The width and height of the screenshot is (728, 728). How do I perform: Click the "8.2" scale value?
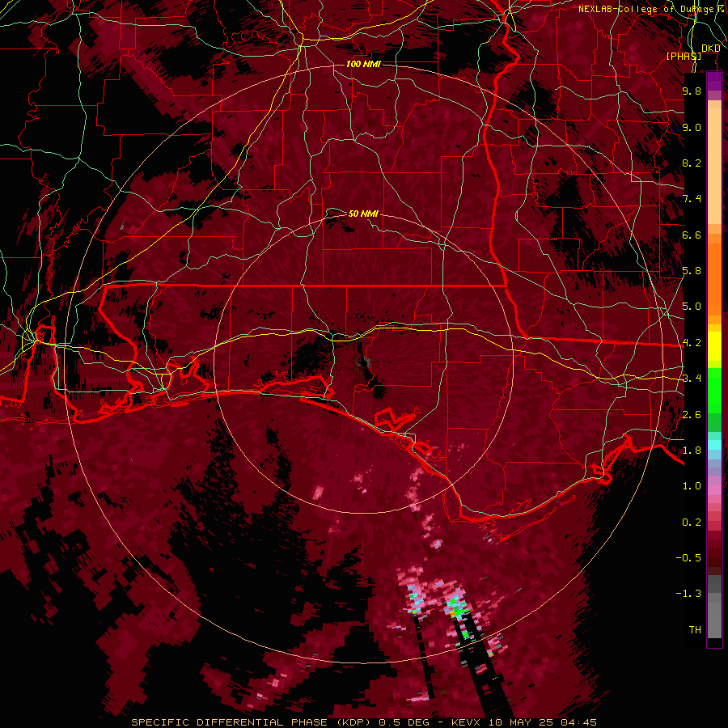click(692, 163)
